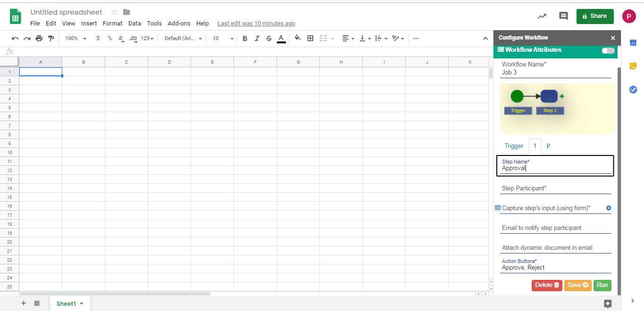Click the Action Buttons field

556,265
